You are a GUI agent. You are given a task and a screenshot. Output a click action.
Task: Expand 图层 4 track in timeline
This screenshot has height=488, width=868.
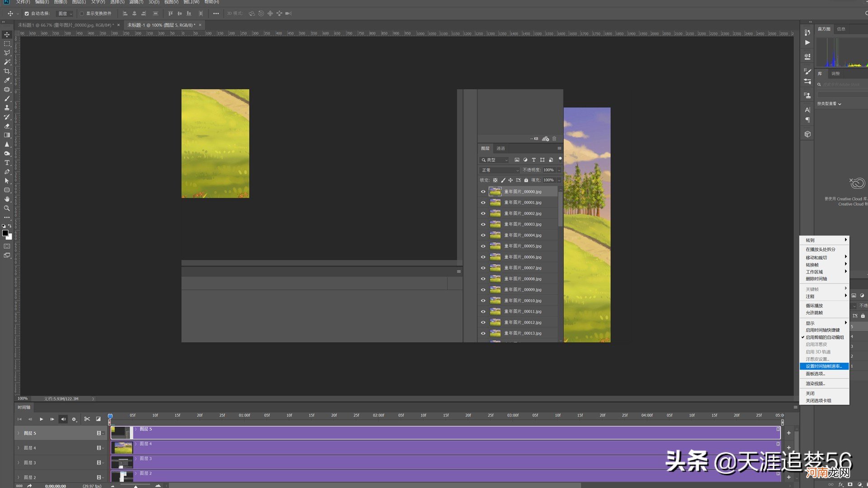point(19,448)
